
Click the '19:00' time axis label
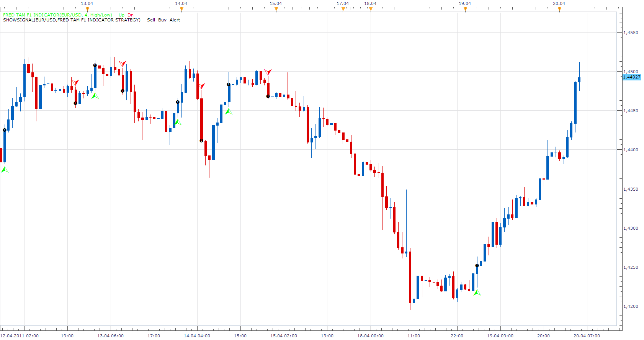[x=67, y=336]
